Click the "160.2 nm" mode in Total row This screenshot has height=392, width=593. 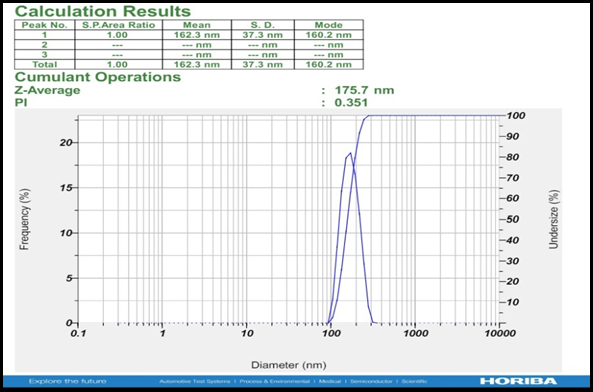[x=328, y=64]
